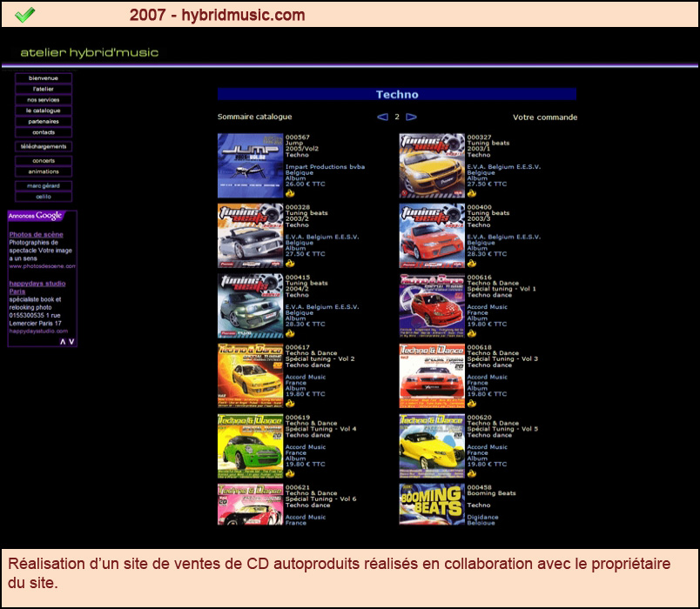Open the Photos de scène ad link

(x=37, y=234)
